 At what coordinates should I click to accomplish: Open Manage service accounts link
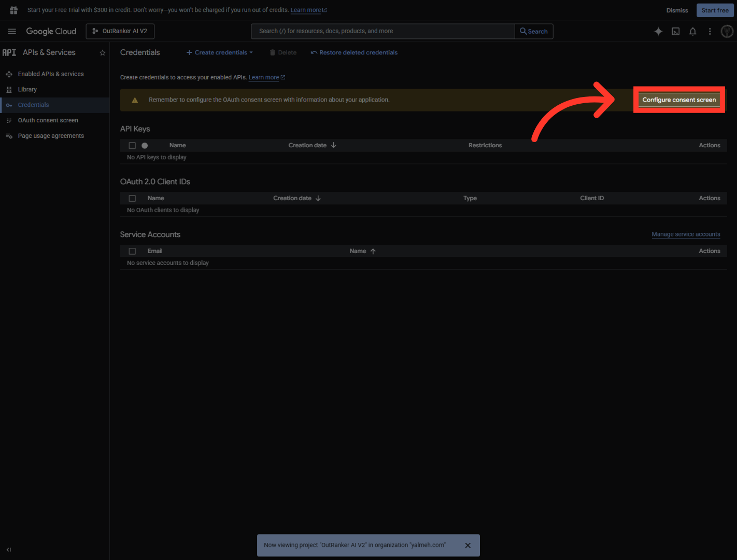pyautogui.click(x=686, y=234)
